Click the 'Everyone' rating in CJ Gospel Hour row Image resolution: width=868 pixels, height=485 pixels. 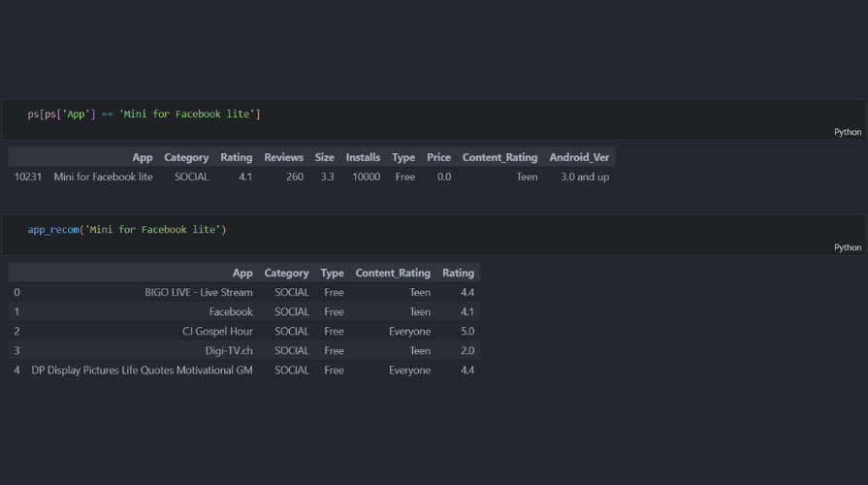point(409,331)
